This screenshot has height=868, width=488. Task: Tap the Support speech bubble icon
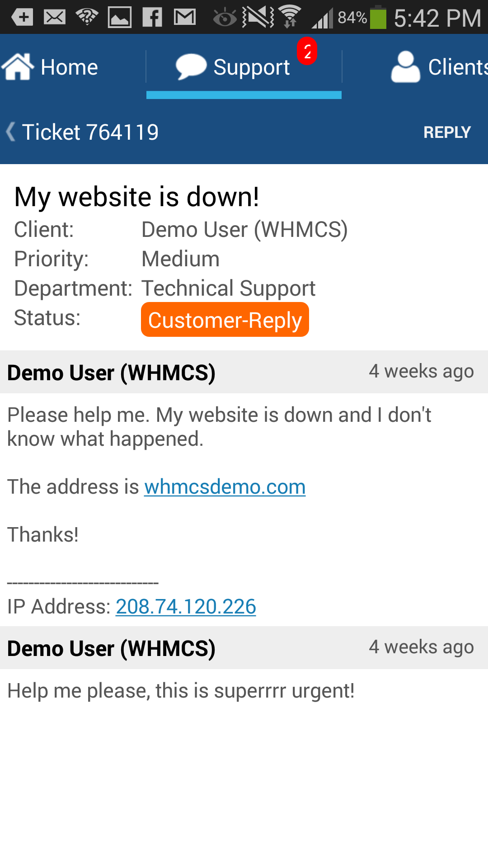click(191, 66)
